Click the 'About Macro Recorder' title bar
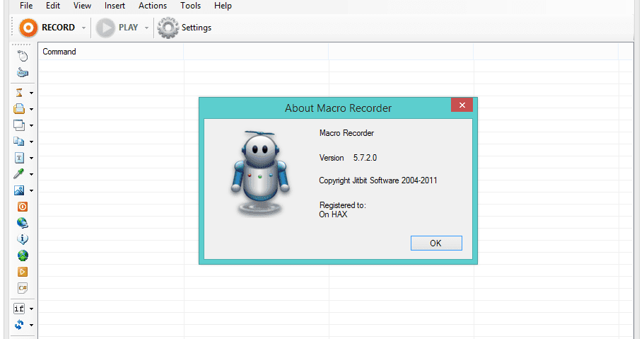This screenshot has height=339, width=644. tap(338, 108)
